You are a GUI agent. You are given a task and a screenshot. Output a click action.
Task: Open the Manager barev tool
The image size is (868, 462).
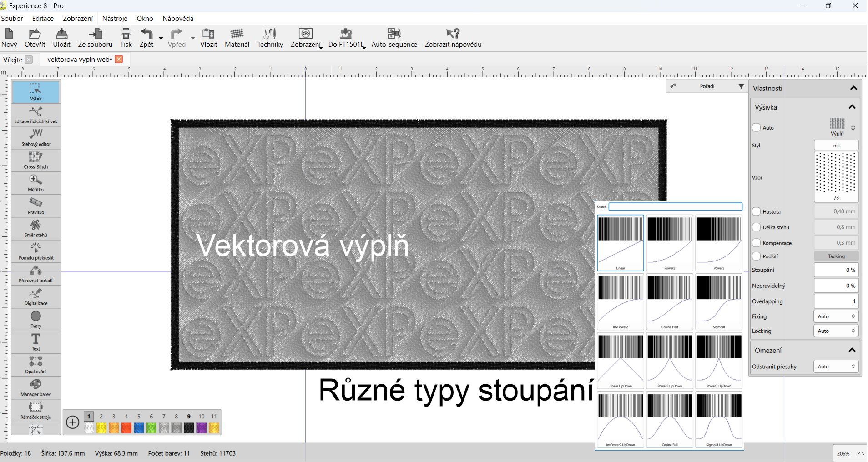coord(36,388)
